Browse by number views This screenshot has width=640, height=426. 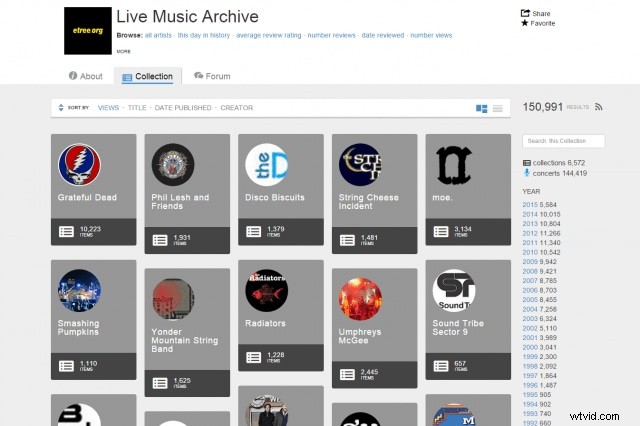431,35
